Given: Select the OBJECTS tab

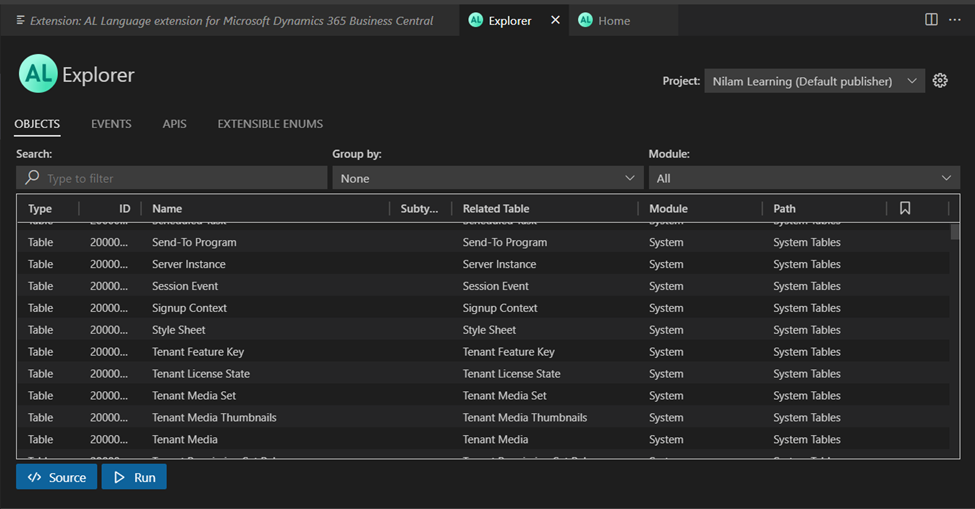Looking at the screenshot, I should (37, 124).
